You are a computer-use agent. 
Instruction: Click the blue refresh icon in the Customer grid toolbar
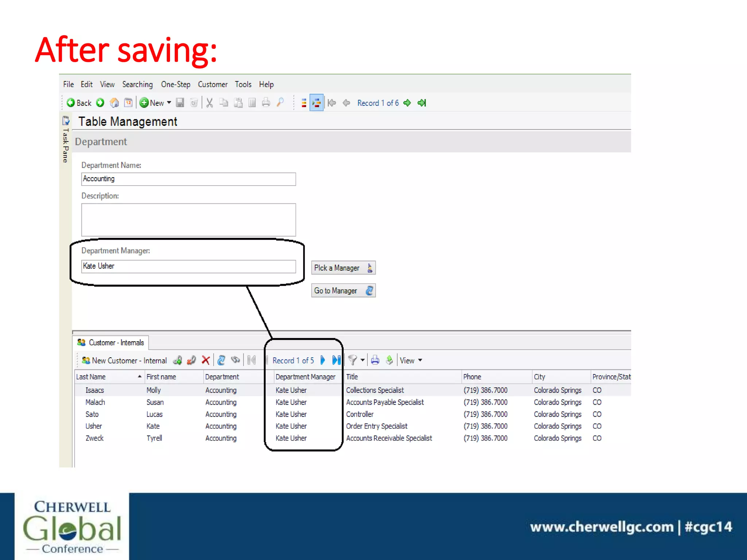(x=221, y=360)
